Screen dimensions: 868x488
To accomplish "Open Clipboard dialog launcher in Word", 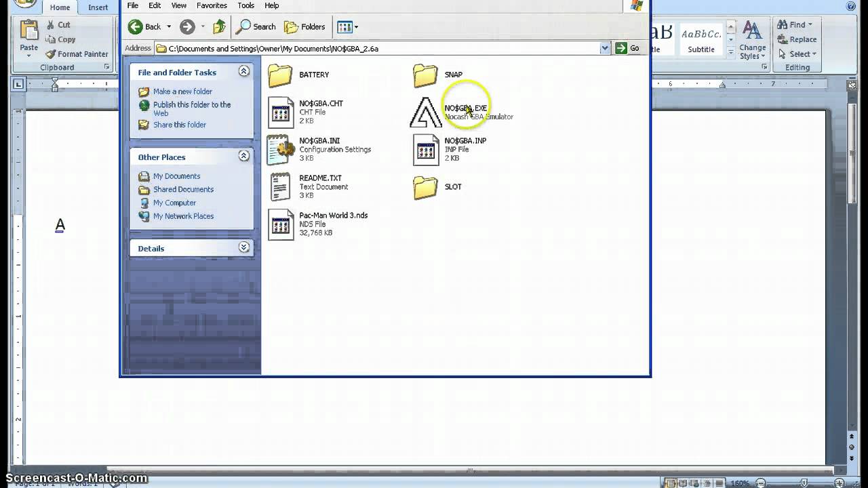I will tap(107, 67).
